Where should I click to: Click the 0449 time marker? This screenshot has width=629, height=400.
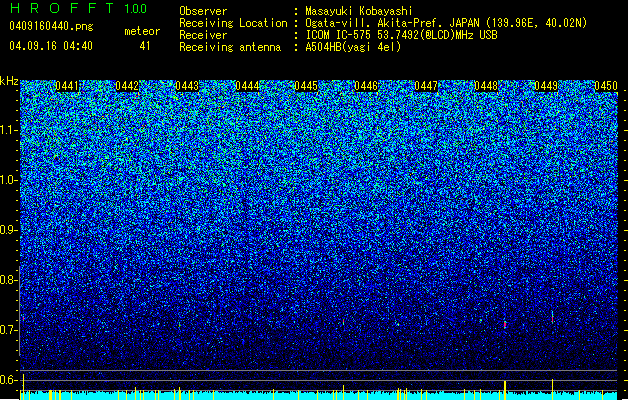[546, 86]
